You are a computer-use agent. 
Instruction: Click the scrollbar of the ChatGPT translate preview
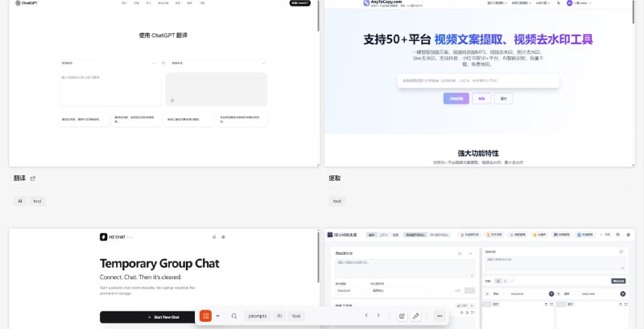coord(318,15)
